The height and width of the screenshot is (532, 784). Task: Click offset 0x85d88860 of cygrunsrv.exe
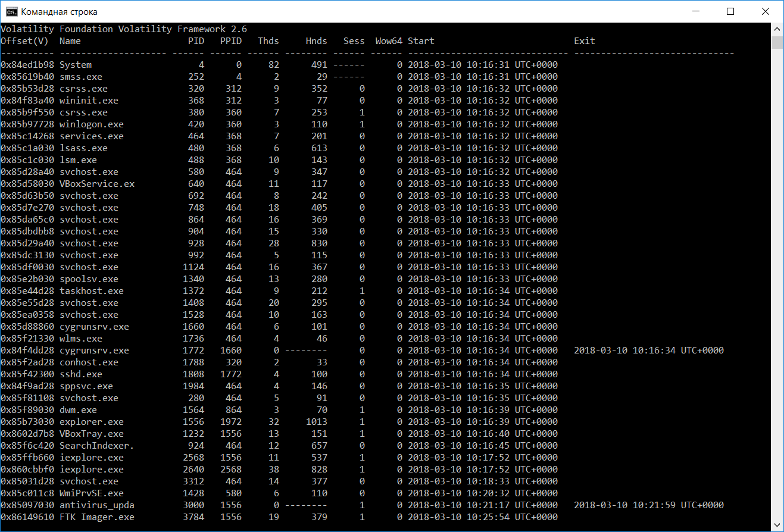[x=27, y=327]
